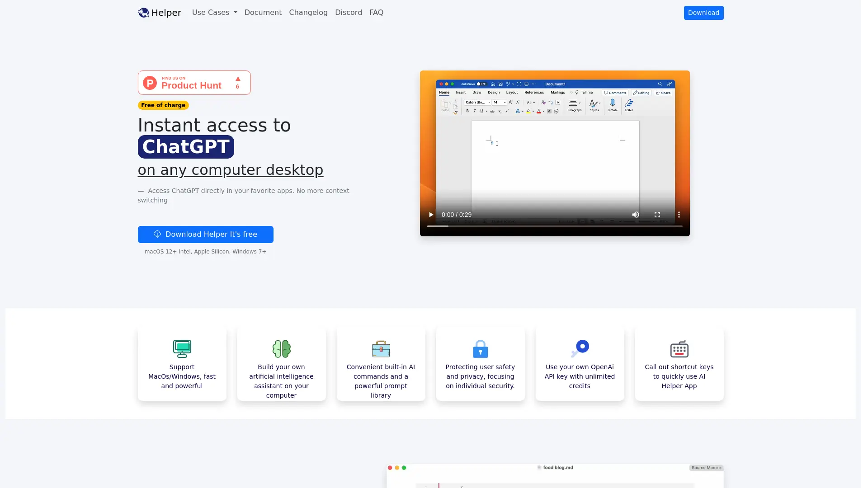
Task: Click the Source Mode tag in editor
Action: (x=707, y=468)
